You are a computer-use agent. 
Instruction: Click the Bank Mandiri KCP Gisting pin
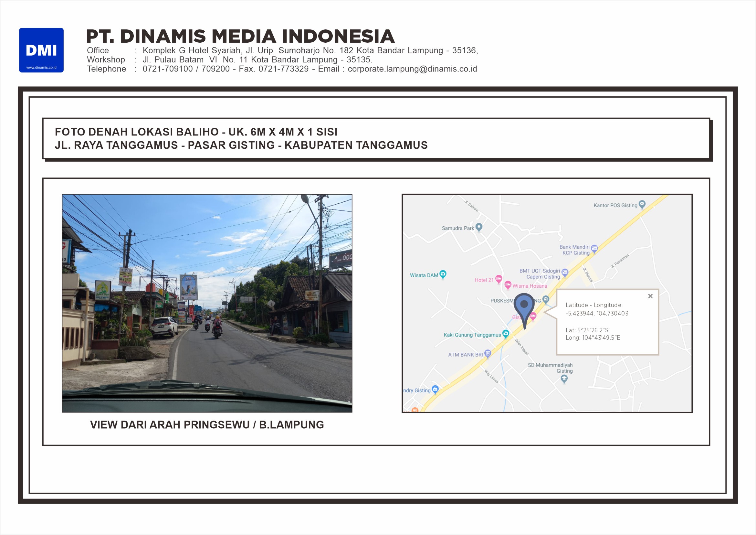click(594, 249)
